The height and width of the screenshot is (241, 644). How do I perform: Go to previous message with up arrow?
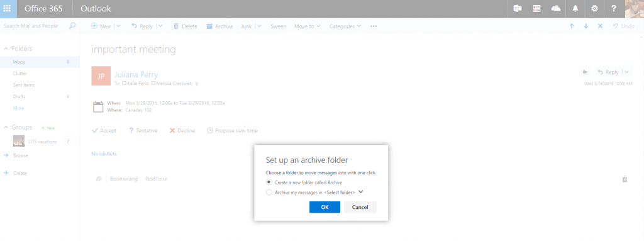coord(571,26)
